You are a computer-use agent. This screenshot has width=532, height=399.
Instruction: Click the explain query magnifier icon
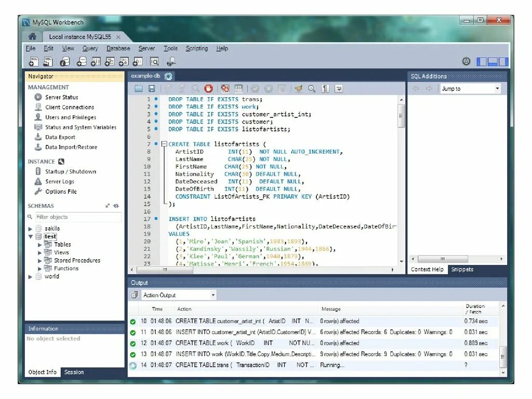click(195, 89)
